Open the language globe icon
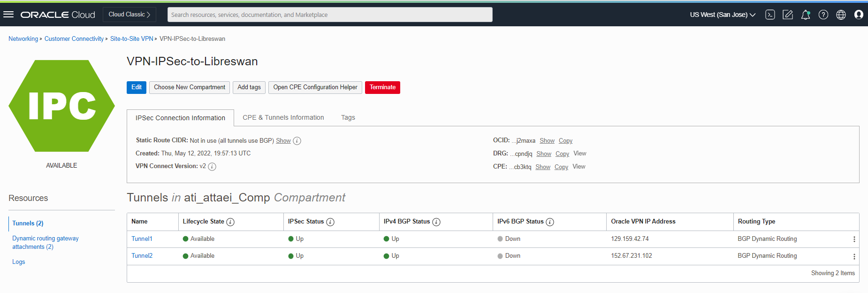The image size is (868, 293). pos(841,15)
